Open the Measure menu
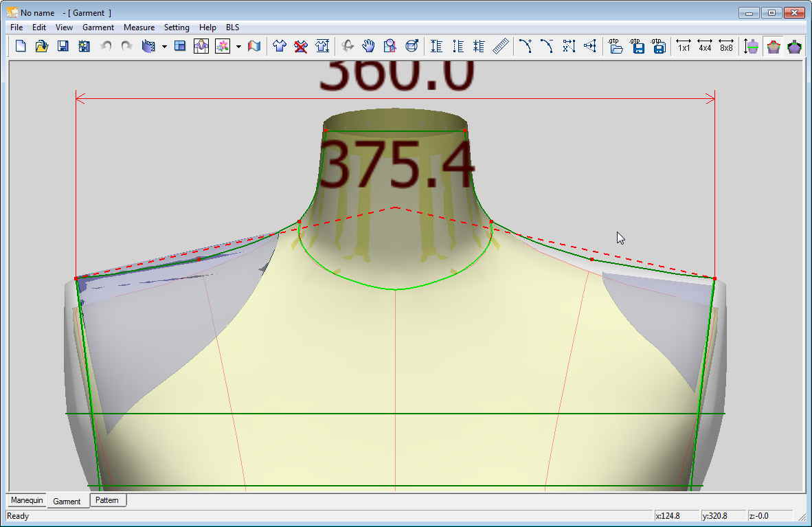This screenshot has width=812, height=527. tap(139, 27)
